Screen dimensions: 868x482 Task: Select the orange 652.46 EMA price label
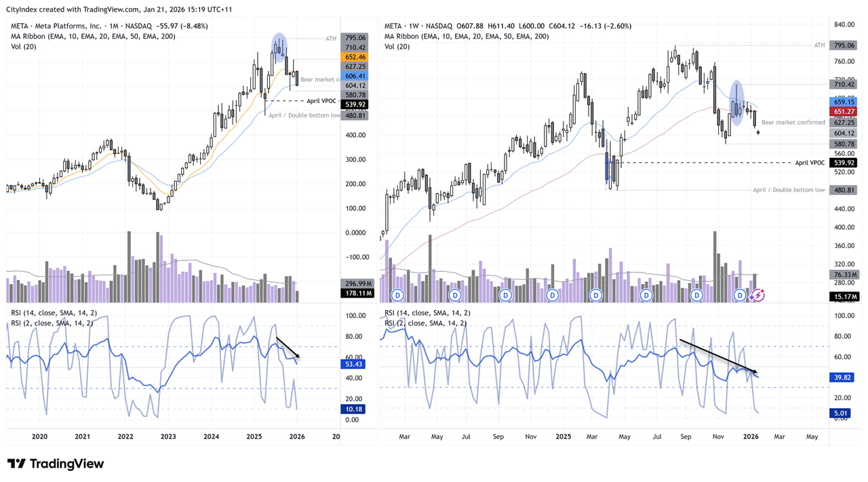coord(355,57)
